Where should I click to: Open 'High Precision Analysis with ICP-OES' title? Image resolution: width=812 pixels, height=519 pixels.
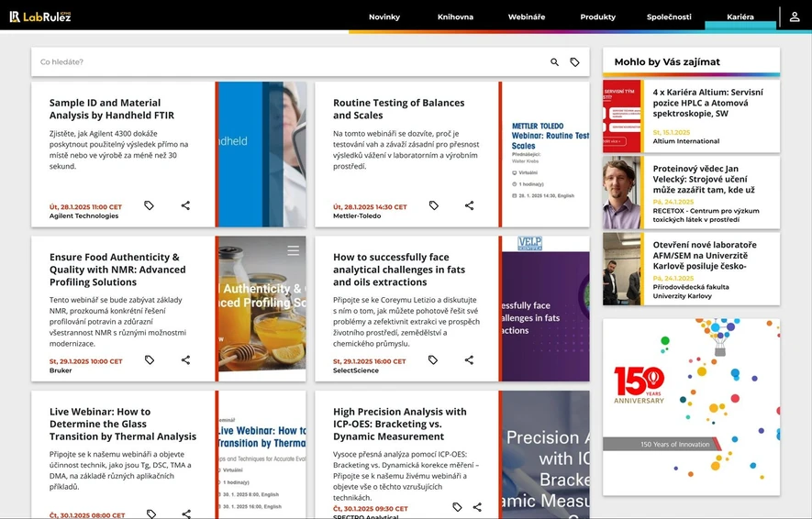(x=400, y=424)
